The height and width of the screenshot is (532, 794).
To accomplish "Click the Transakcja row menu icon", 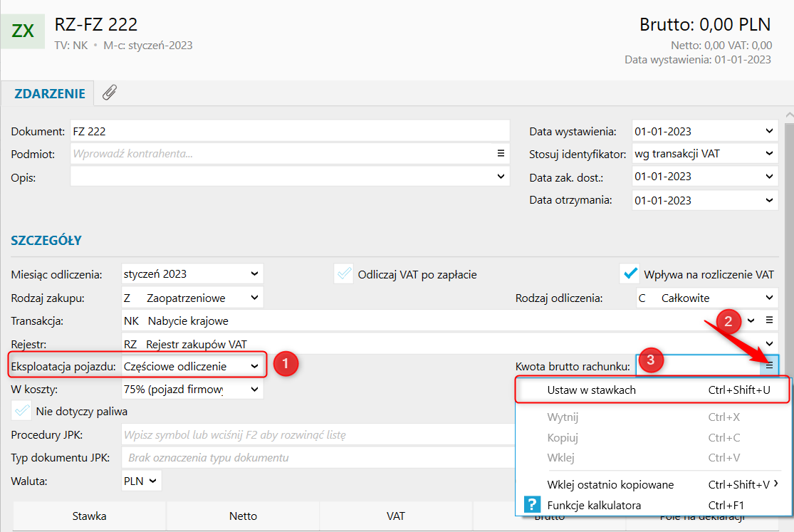I will (x=769, y=320).
